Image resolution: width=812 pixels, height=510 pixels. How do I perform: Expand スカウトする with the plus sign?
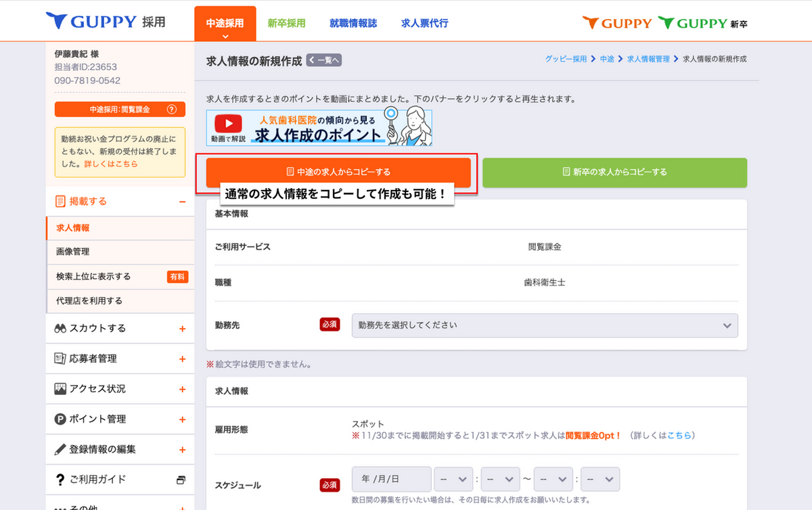[x=182, y=329]
